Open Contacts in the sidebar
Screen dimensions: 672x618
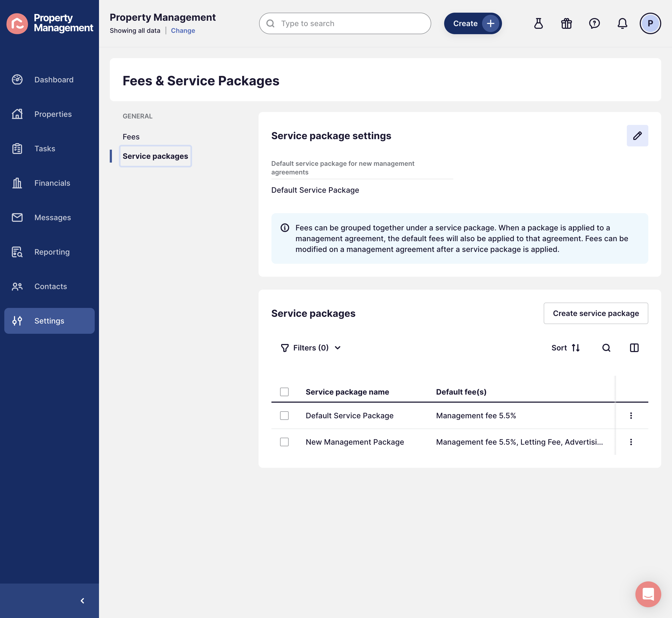pos(49,286)
